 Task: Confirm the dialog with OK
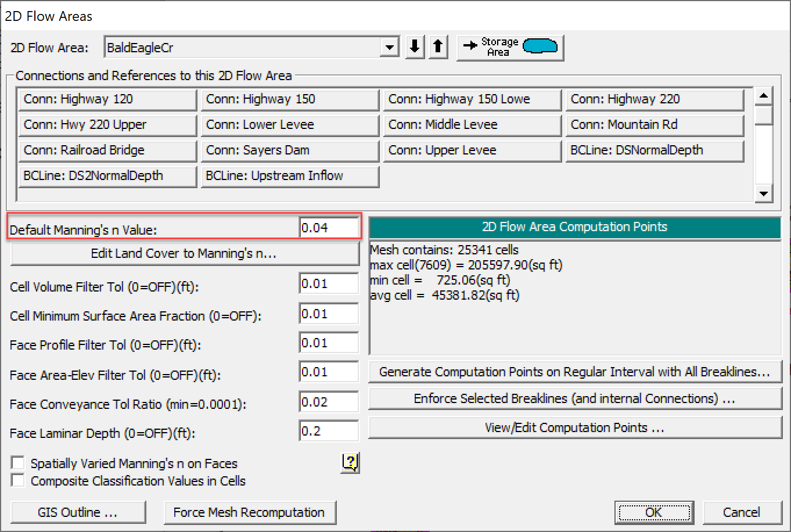653,512
